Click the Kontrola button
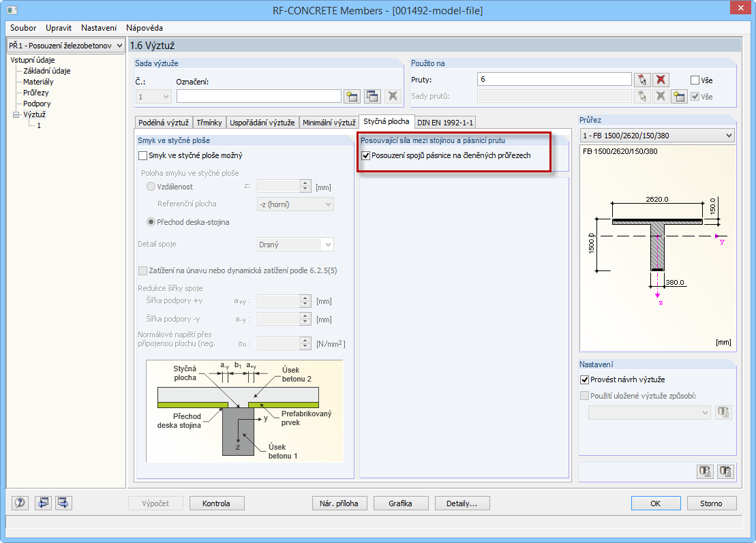This screenshot has width=756, height=543. tap(217, 503)
